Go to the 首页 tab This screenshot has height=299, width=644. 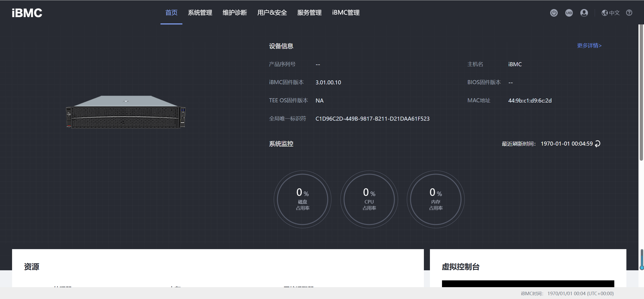click(x=171, y=13)
